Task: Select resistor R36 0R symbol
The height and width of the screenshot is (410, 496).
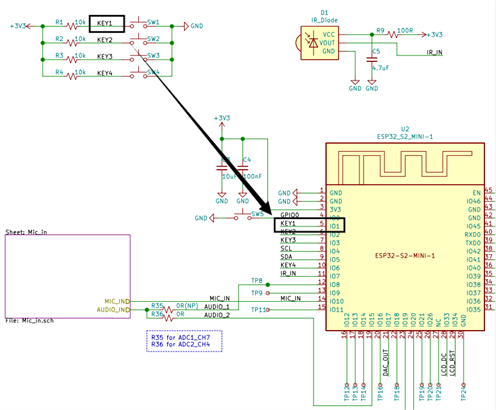Action: point(168,318)
